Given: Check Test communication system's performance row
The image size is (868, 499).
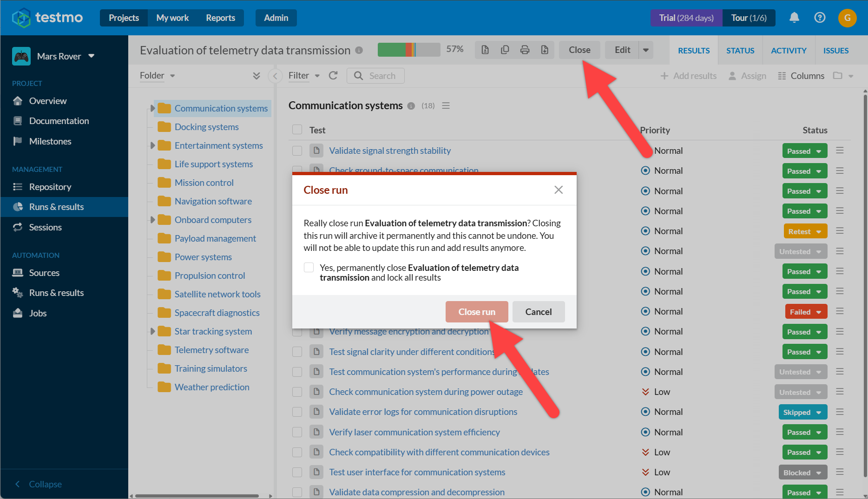Looking at the screenshot, I should coord(297,372).
